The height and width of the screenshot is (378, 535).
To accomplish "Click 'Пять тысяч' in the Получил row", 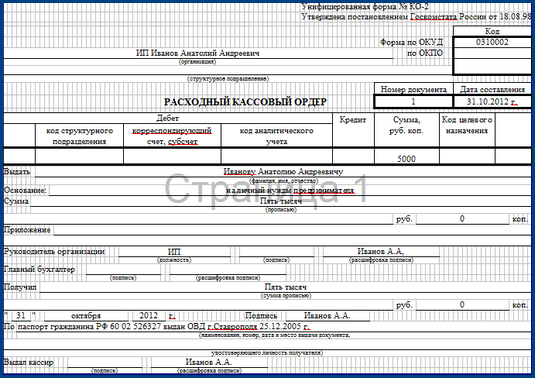I will [286, 287].
